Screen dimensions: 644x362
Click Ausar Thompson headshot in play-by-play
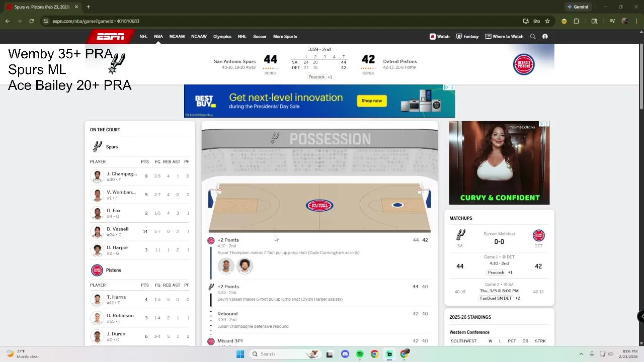coord(226,266)
